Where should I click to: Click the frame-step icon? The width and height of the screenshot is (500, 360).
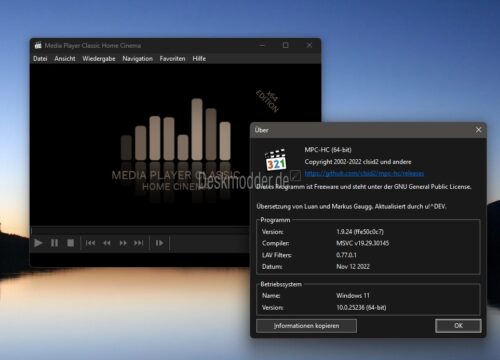(160, 243)
